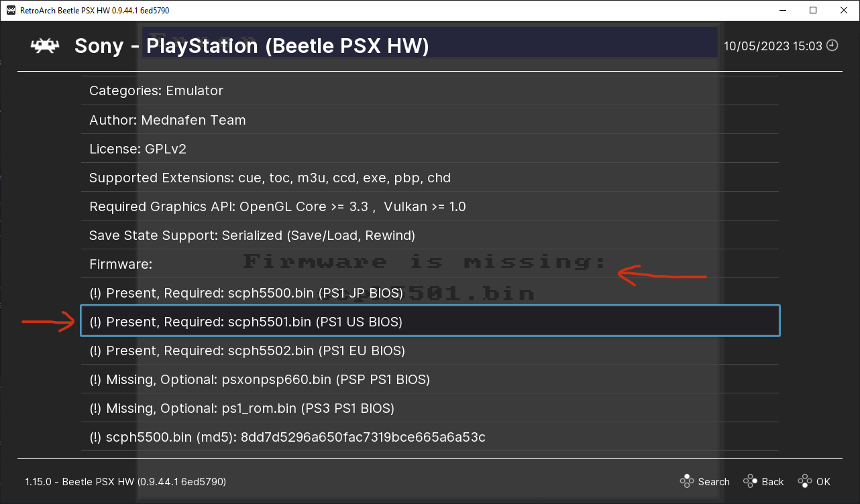The image size is (860, 504).
Task: Click the RetroArch spaceship logo icon
Action: [45, 46]
